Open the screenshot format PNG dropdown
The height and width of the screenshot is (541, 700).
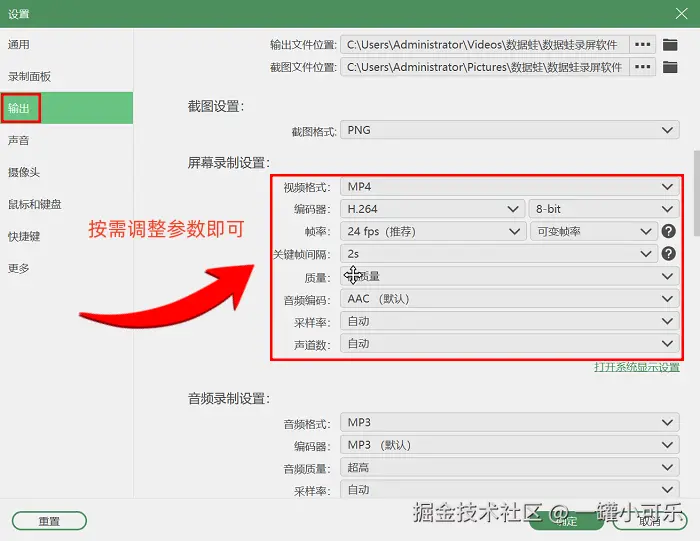(x=510, y=130)
